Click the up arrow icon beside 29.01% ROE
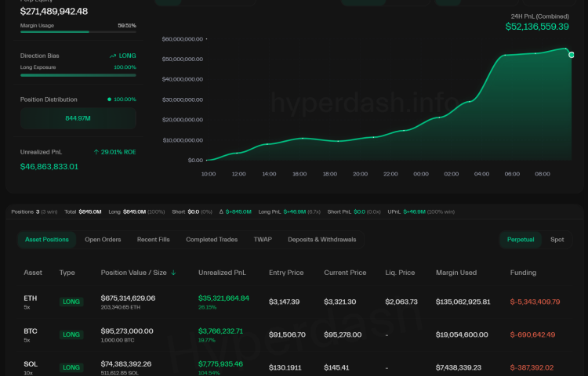The height and width of the screenshot is (376, 588). pos(96,151)
